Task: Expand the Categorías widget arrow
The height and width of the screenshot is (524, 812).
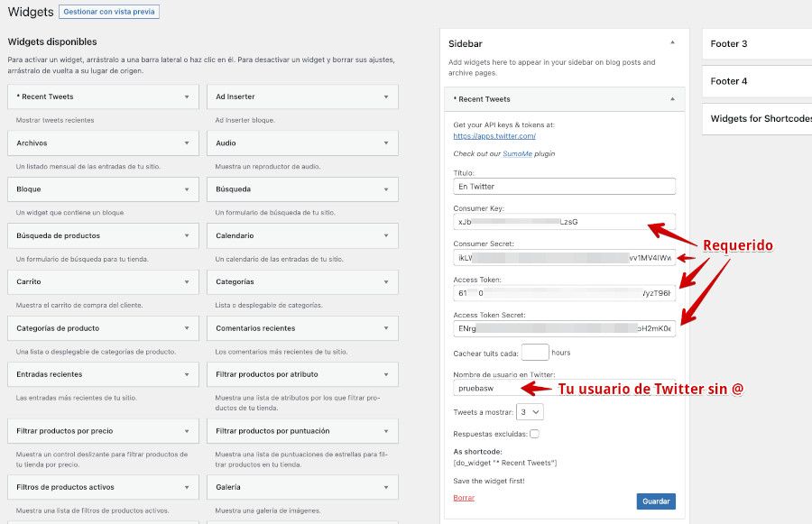Action: point(386,281)
